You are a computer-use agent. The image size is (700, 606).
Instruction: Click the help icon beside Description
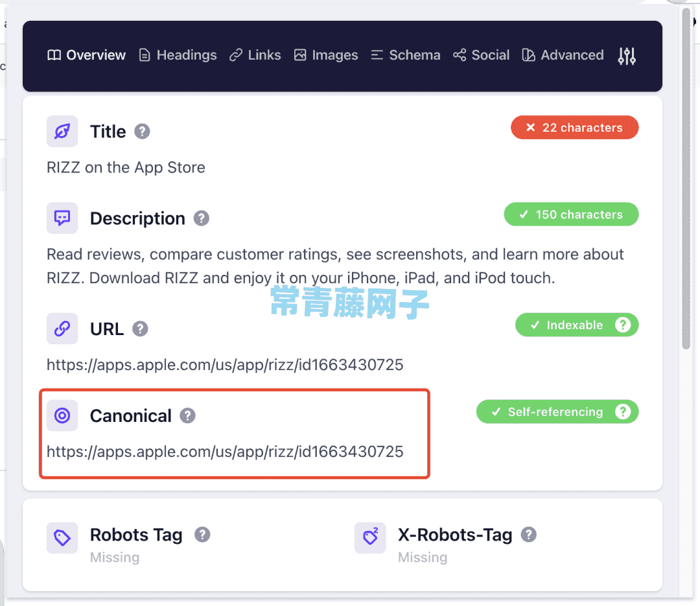(x=202, y=218)
